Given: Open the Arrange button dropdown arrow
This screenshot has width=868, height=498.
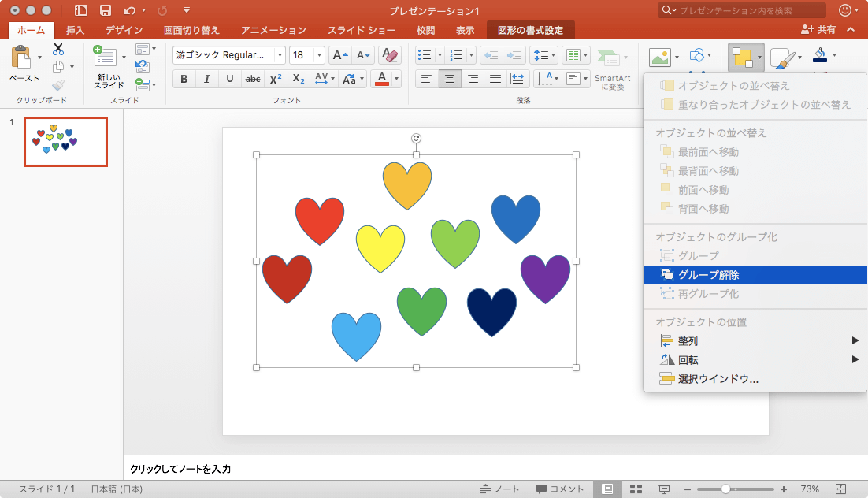Looking at the screenshot, I should pos(759,57).
